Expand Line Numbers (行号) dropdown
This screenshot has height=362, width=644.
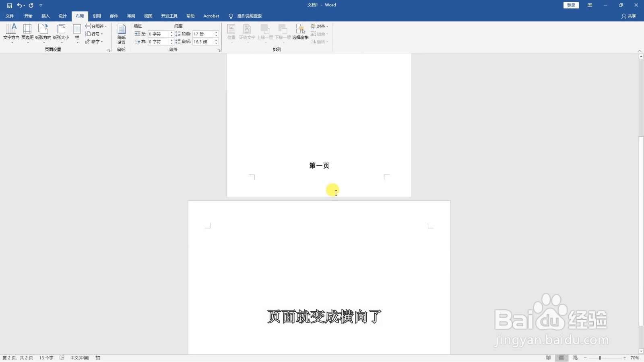pos(94,34)
